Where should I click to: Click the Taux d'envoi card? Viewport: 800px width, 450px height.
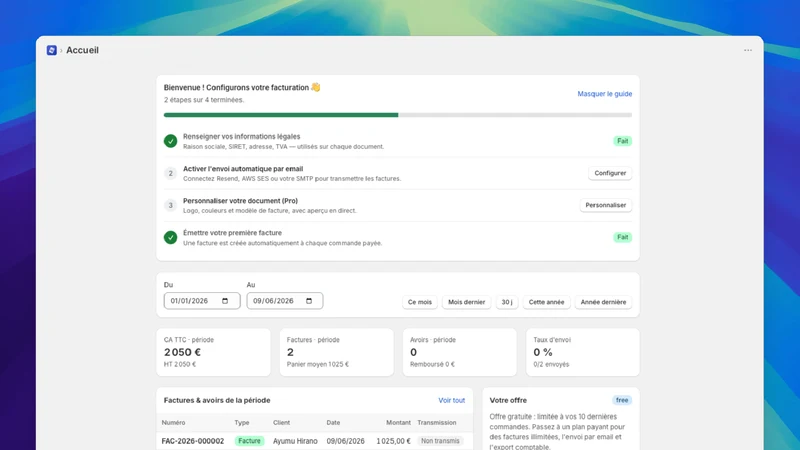click(x=583, y=352)
